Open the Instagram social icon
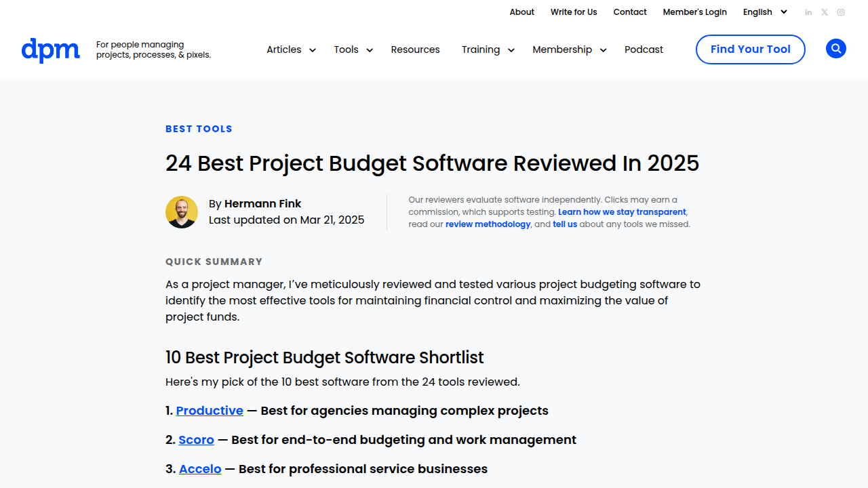The image size is (868, 488). pyautogui.click(x=841, y=12)
